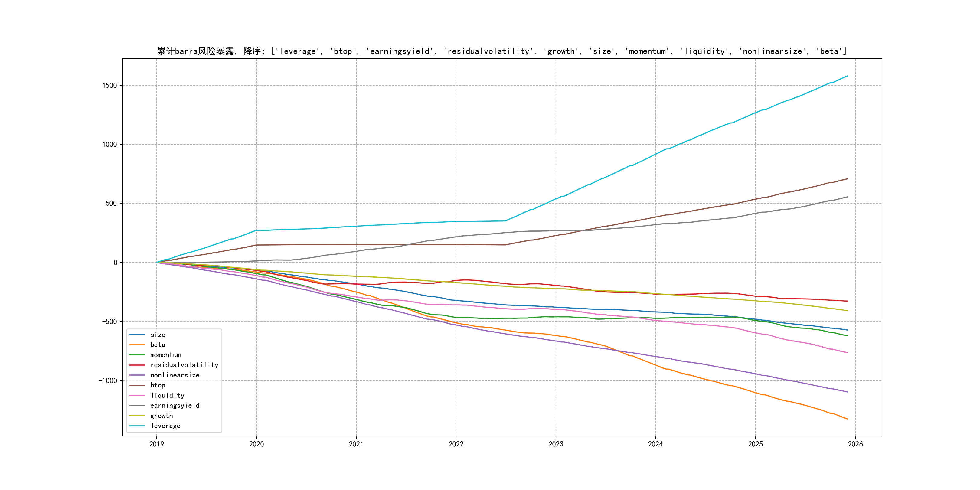The image size is (980, 490).
Task: Click the orange beta line's right endpoint
Action: tap(847, 419)
